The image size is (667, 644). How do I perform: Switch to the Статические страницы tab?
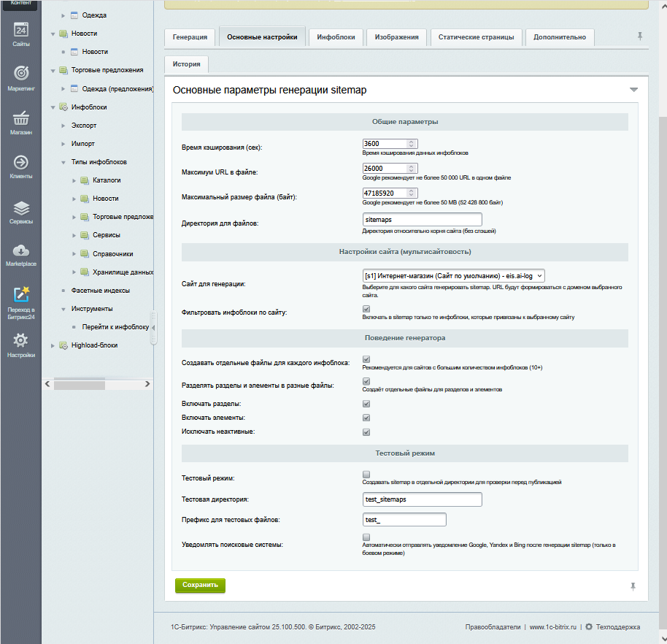(x=476, y=37)
